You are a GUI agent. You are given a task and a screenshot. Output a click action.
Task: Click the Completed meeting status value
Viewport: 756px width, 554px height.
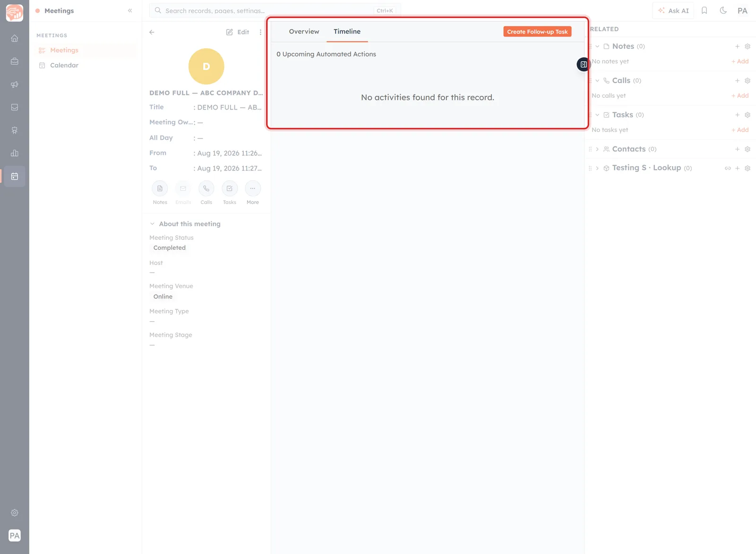169,248
